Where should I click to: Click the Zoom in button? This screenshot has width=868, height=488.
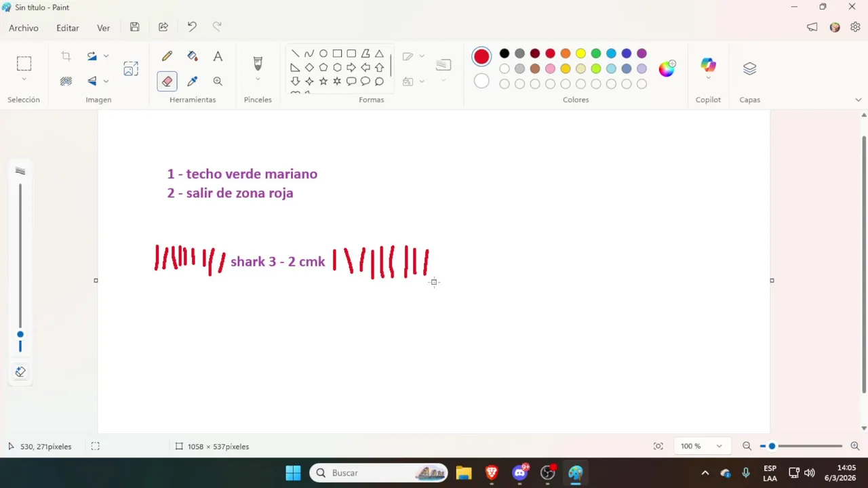point(855,446)
